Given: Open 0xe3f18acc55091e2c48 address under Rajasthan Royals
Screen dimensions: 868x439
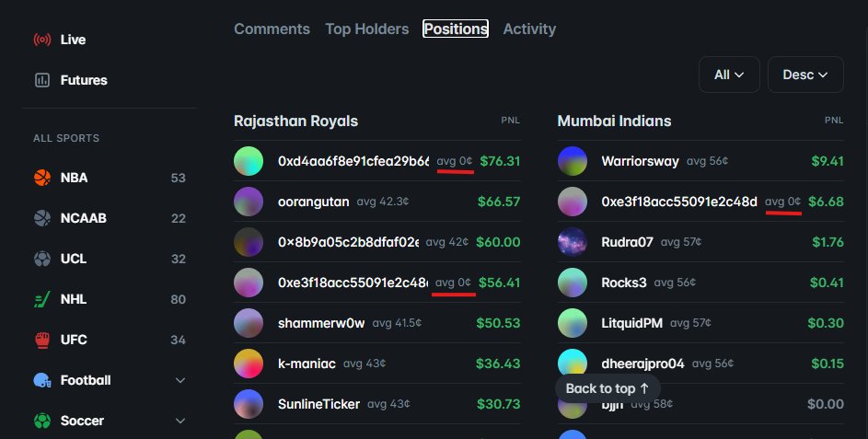Looking at the screenshot, I should [x=353, y=283].
